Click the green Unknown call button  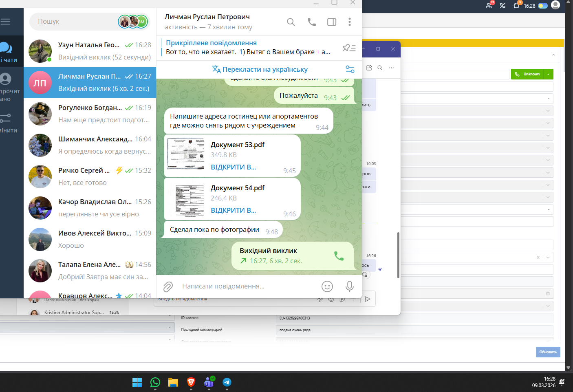pos(527,74)
